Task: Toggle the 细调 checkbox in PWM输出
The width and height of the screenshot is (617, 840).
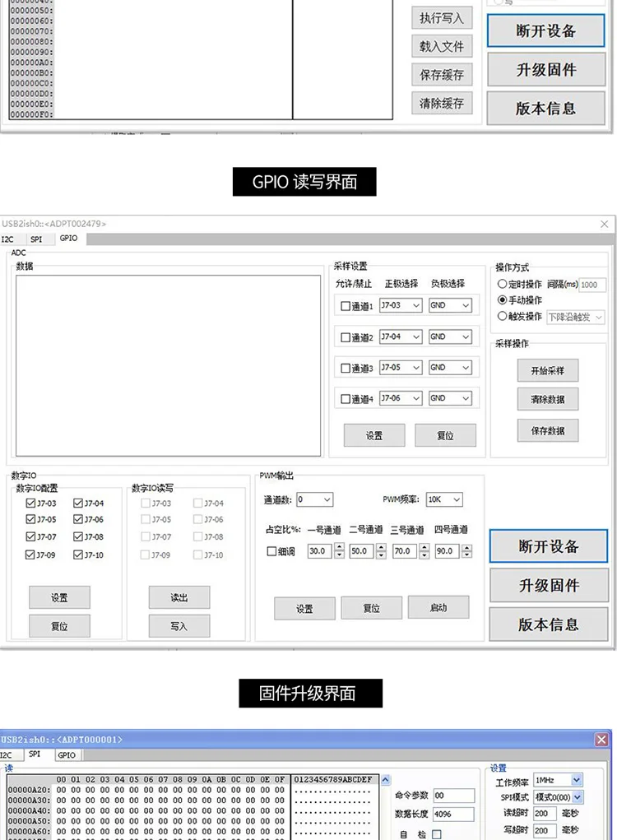Action: click(x=271, y=552)
